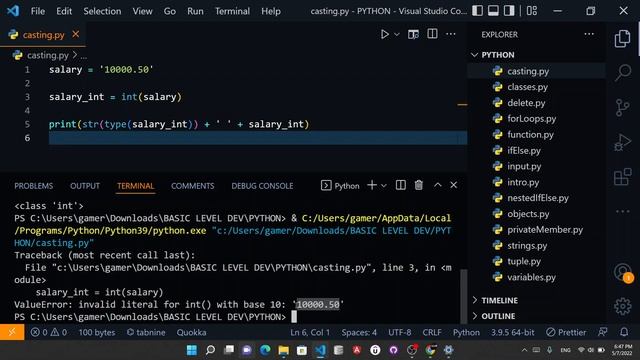Image resolution: width=640 pixels, height=360 pixels.
Task: Open the Terminal menu
Action: [232, 11]
